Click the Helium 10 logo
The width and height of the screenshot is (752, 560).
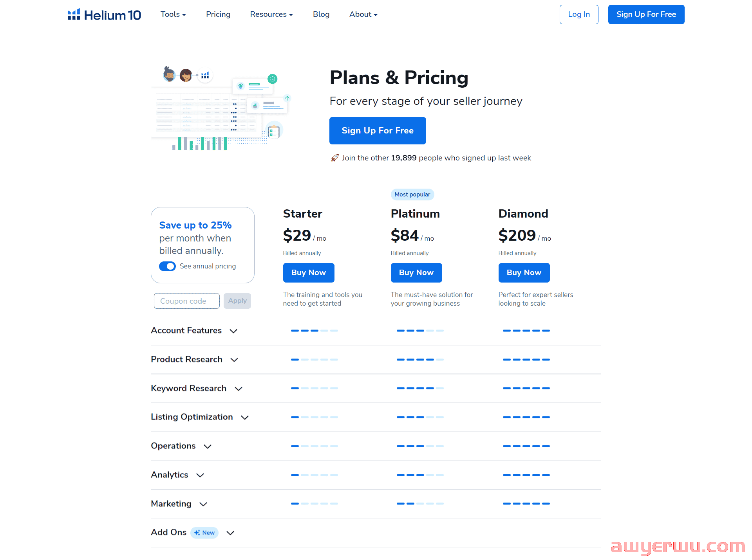[x=104, y=14]
